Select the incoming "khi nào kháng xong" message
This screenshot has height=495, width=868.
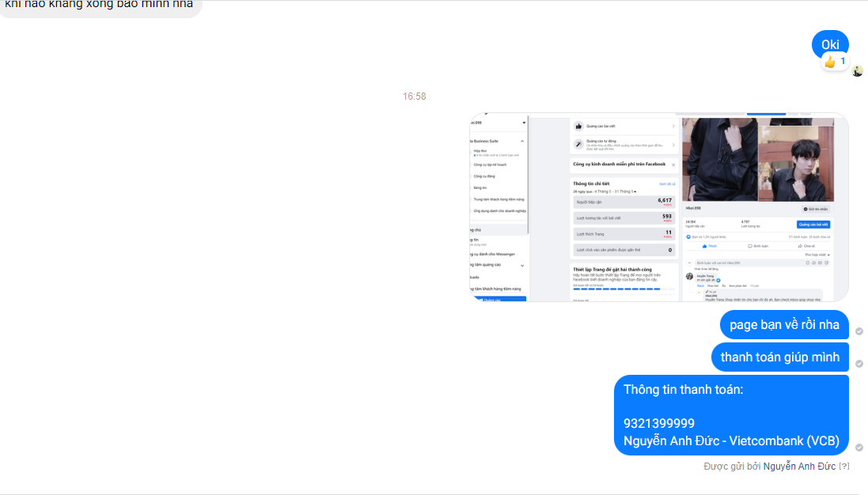pyautogui.click(x=100, y=6)
